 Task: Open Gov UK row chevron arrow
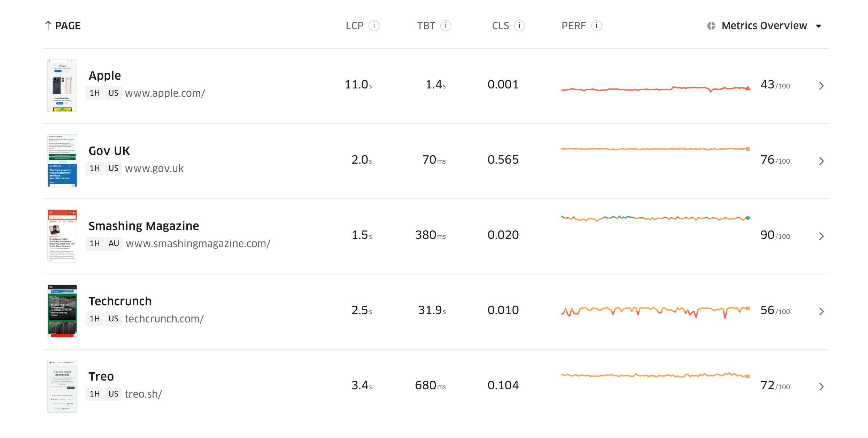click(821, 161)
